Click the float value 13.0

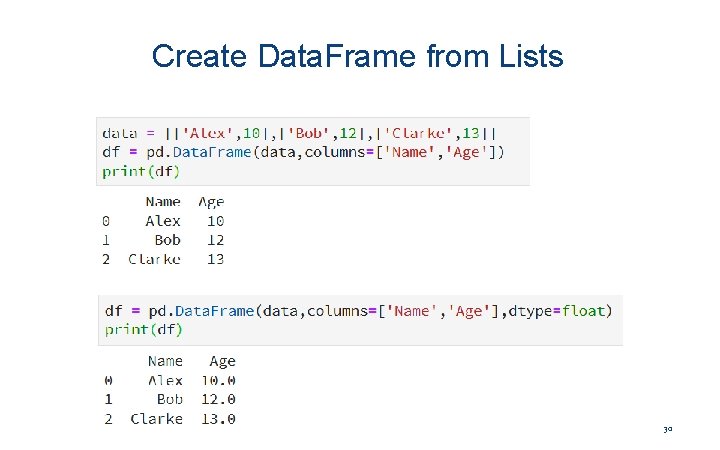pyautogui.click(x=218, y=419)
